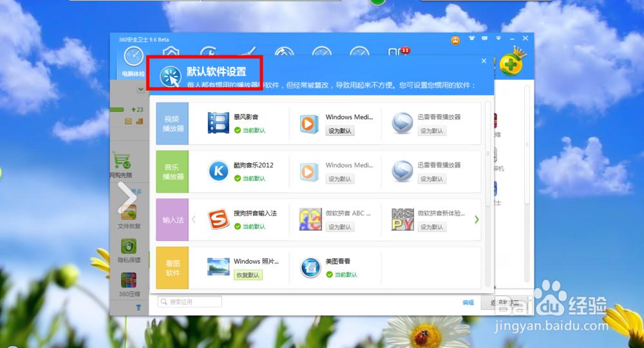The height and width of the screenshot is (348, 644).
Task: Close the 默认软件设置 panel
Action: 484,61
